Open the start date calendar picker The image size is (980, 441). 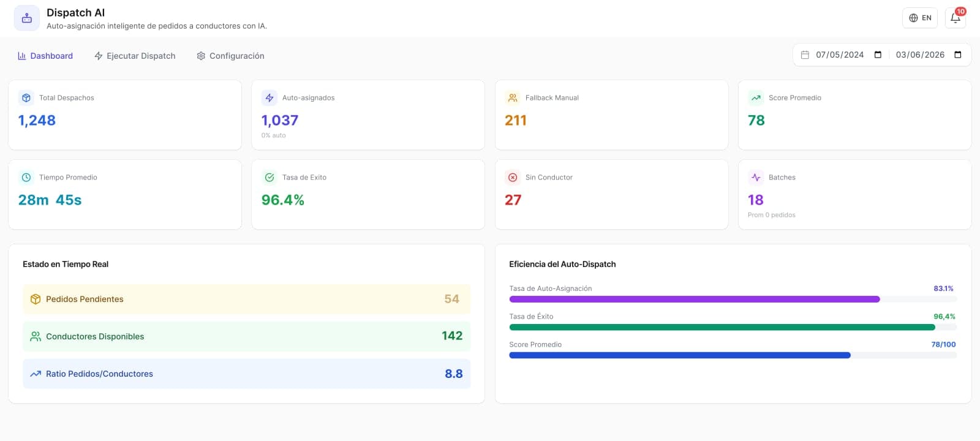878,55
